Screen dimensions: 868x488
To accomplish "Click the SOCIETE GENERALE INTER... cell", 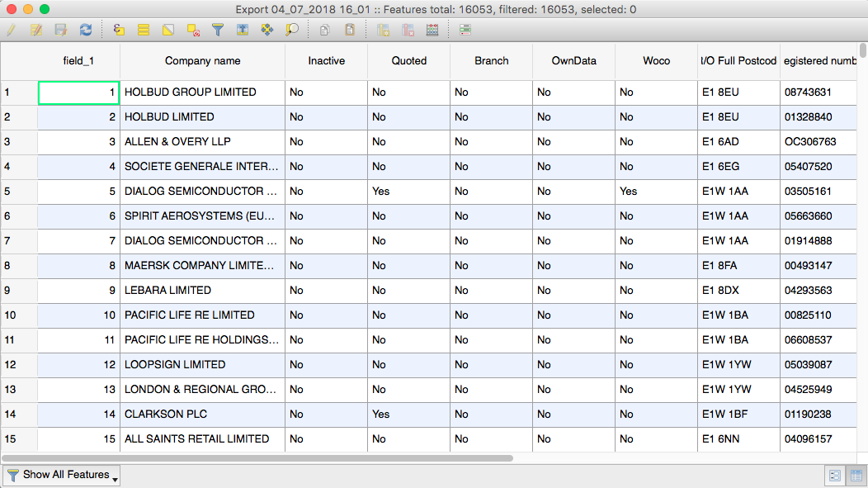I will coord(203,167).
